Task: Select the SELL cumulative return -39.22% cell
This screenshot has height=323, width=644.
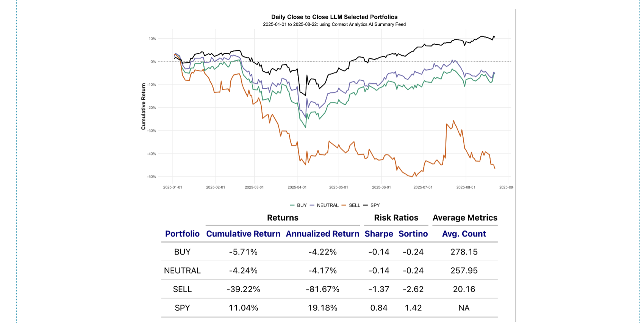Action: click(x=243, y=289)
